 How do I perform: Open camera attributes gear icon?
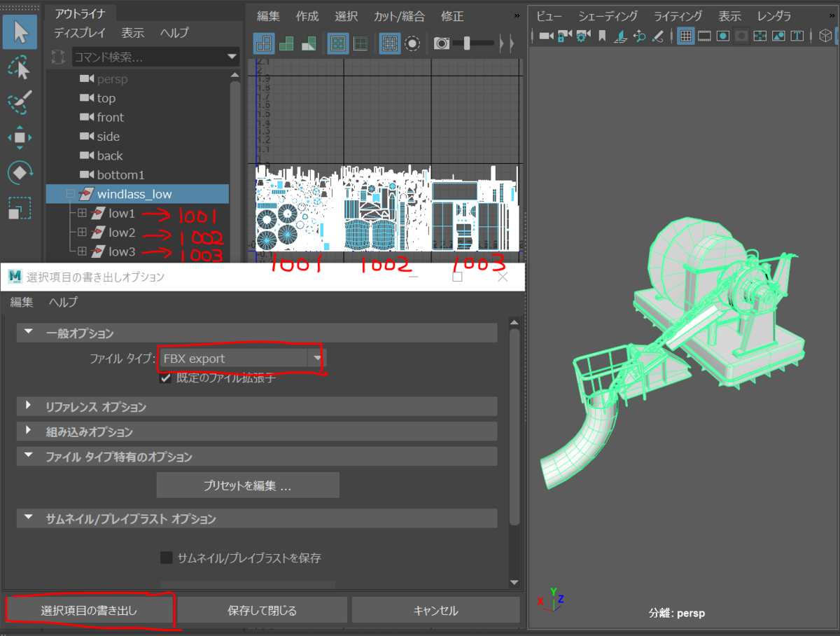(582, 35)
